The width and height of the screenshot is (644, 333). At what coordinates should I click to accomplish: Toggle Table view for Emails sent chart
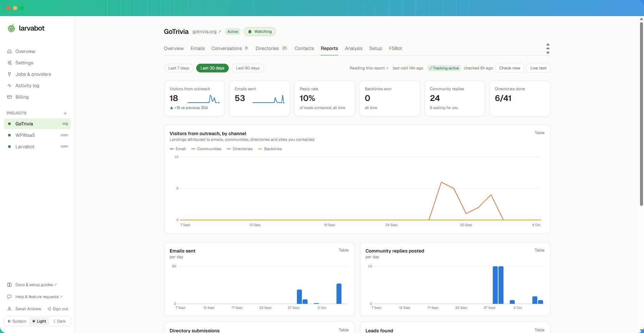click(x=343, y=250)
